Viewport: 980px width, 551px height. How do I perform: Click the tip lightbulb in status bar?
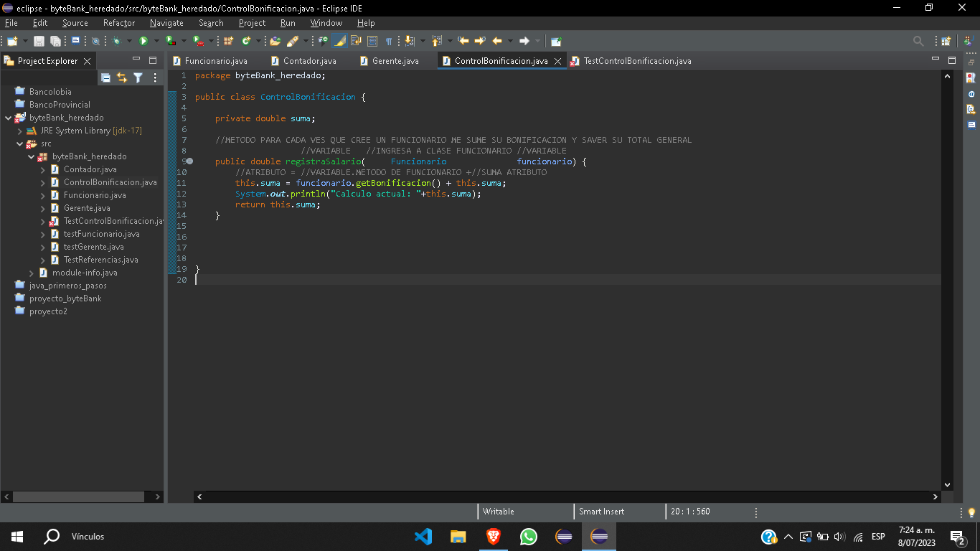[971, 512]
